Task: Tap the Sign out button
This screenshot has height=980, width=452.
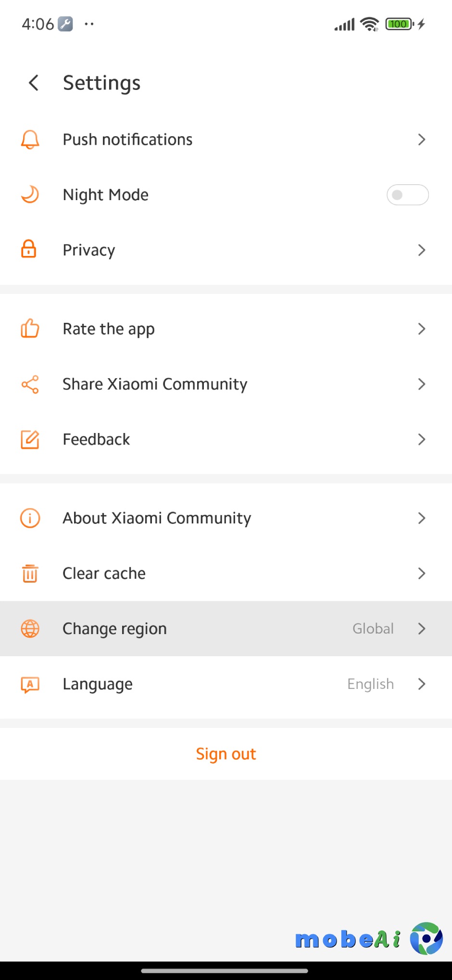Action: point(226,754)
